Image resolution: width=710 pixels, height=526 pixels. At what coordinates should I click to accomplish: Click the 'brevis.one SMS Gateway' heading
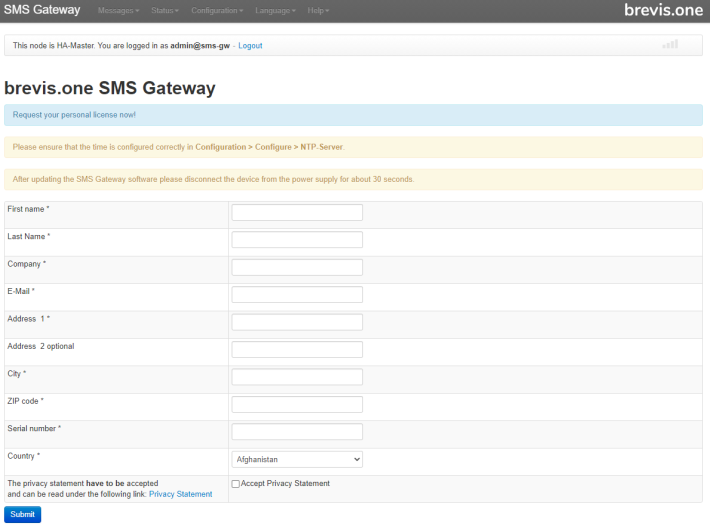(x=110, y=88)
